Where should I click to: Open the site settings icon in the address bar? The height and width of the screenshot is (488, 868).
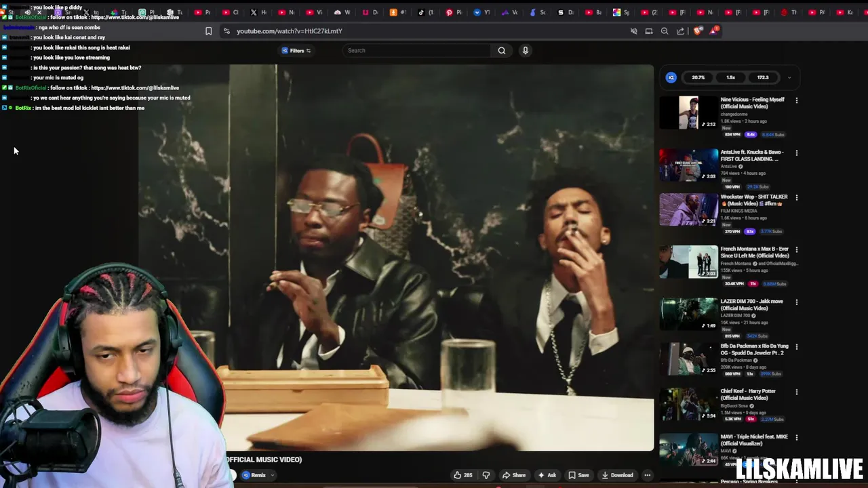tap(226, 31)
